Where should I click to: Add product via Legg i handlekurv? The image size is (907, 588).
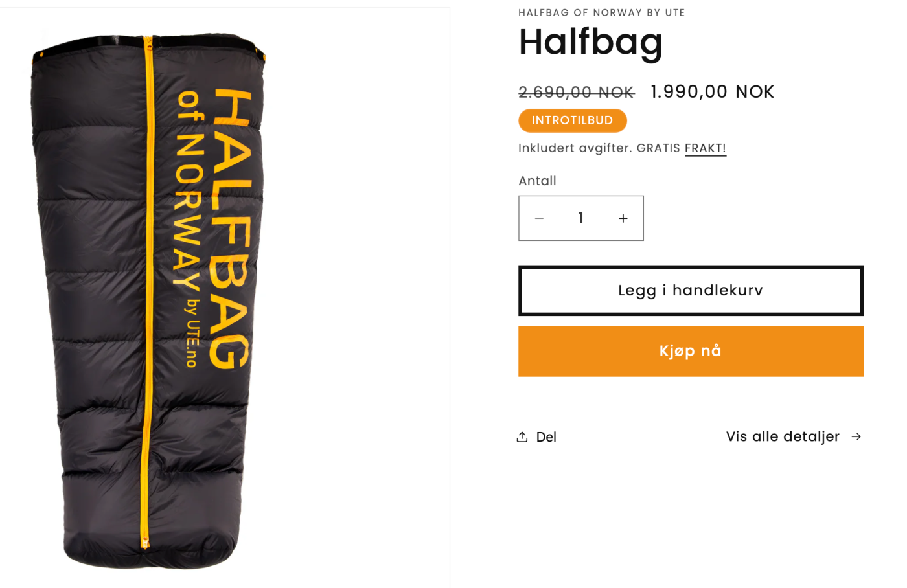coord(691,291)
